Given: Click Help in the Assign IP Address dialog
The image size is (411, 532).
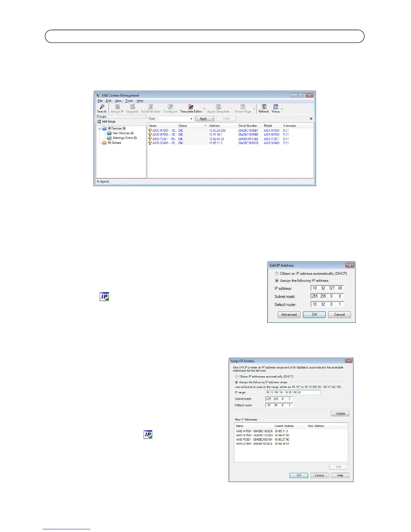Looking at the screenshot, I should coord(340,475).
